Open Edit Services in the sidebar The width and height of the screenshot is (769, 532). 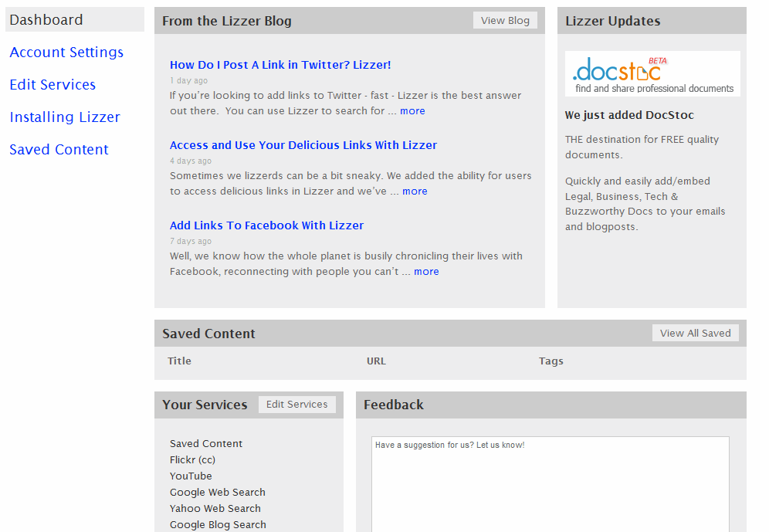point(53,84)
